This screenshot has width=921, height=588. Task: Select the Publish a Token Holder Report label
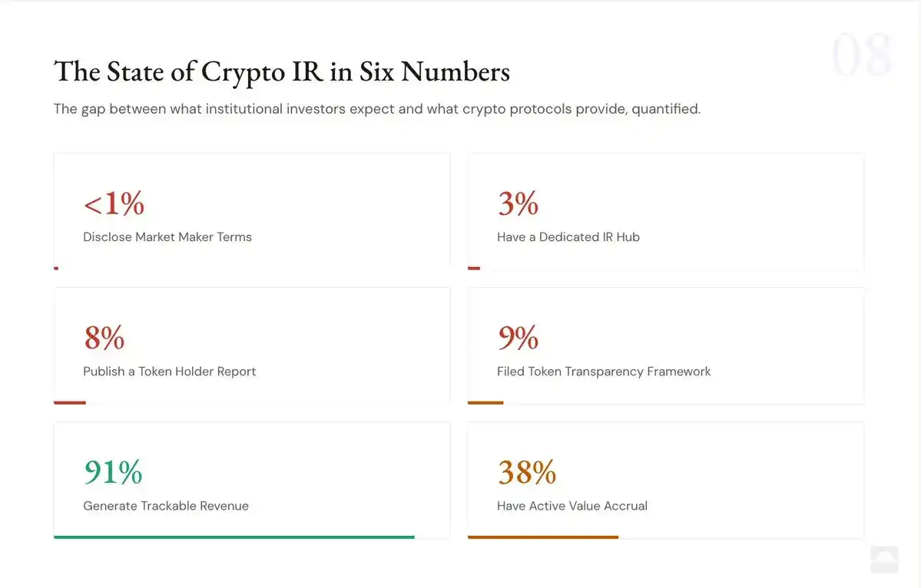(x=170, y=372)
